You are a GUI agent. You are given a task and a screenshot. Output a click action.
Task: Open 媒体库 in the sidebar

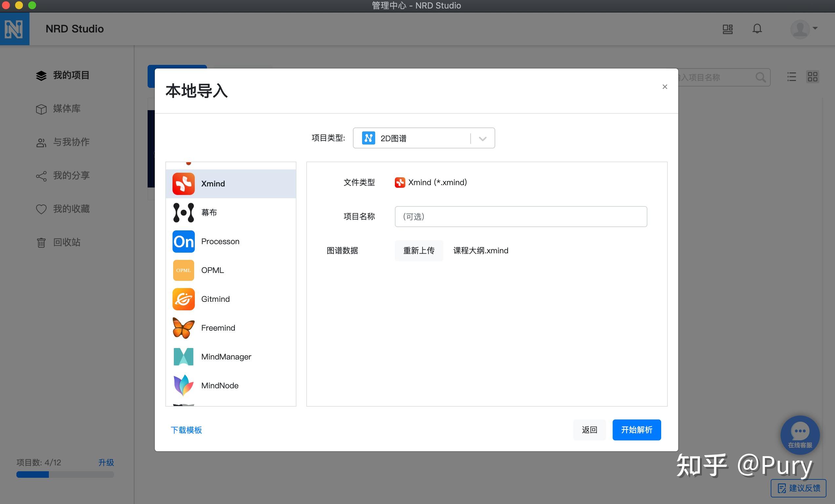pos(67,109)
